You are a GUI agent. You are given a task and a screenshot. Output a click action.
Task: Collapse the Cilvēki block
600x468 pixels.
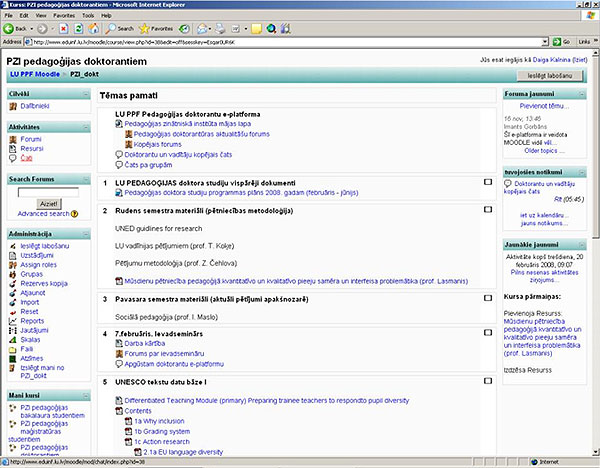click(x=86, y=94)
